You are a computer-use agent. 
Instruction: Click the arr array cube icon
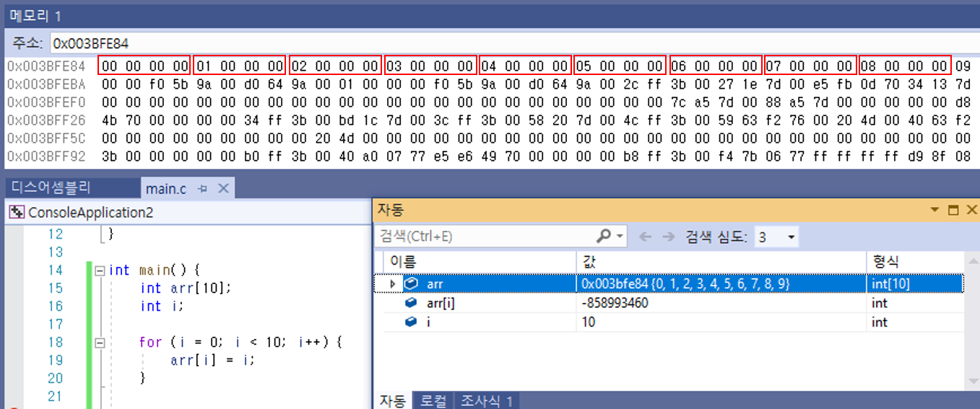coord(411,284)
